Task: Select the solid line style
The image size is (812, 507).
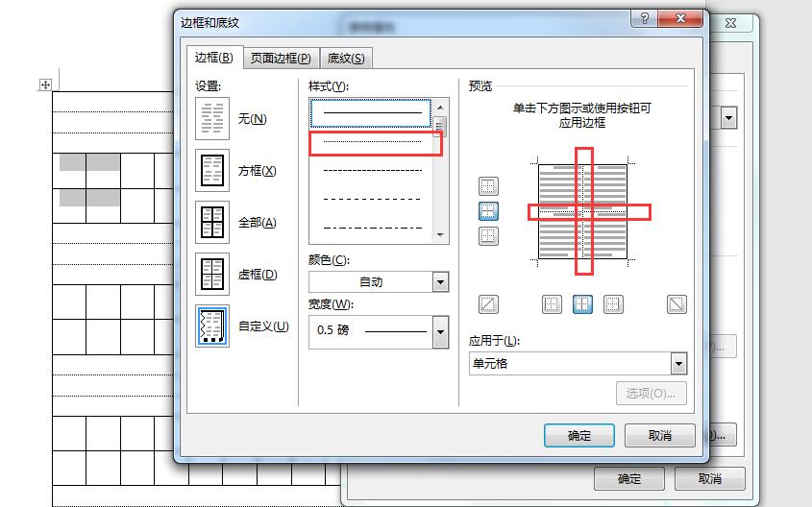Action: click(371, 112)
